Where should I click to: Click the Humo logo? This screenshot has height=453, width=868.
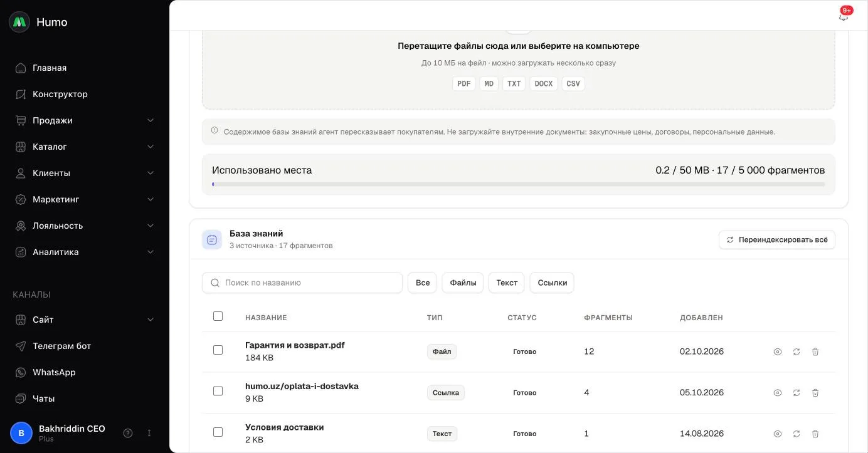coord(19,22)
